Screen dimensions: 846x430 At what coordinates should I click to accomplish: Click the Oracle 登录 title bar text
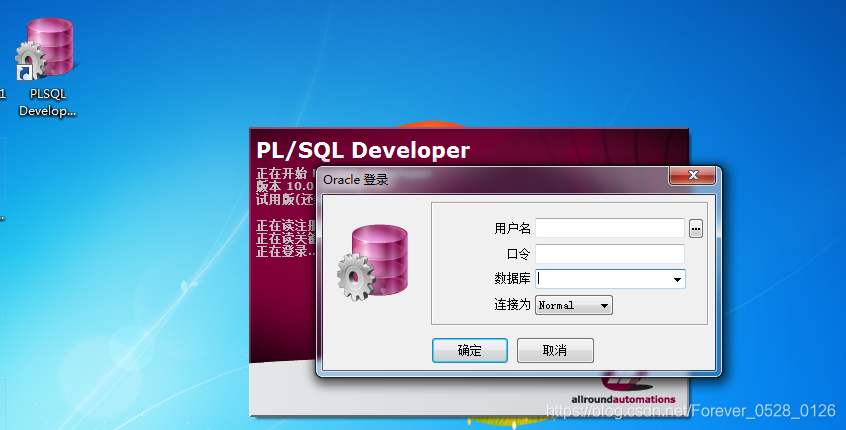tap(356, 180)
